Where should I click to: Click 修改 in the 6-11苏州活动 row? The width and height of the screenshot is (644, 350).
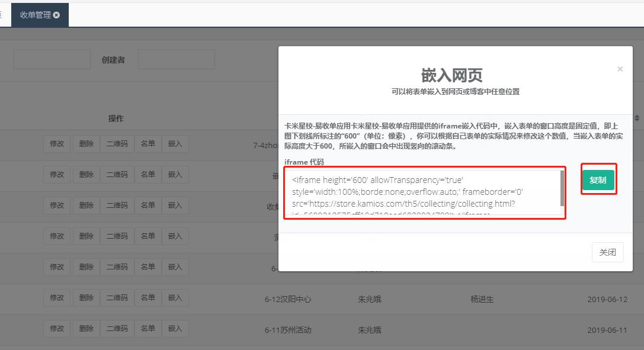pos(57,329)
